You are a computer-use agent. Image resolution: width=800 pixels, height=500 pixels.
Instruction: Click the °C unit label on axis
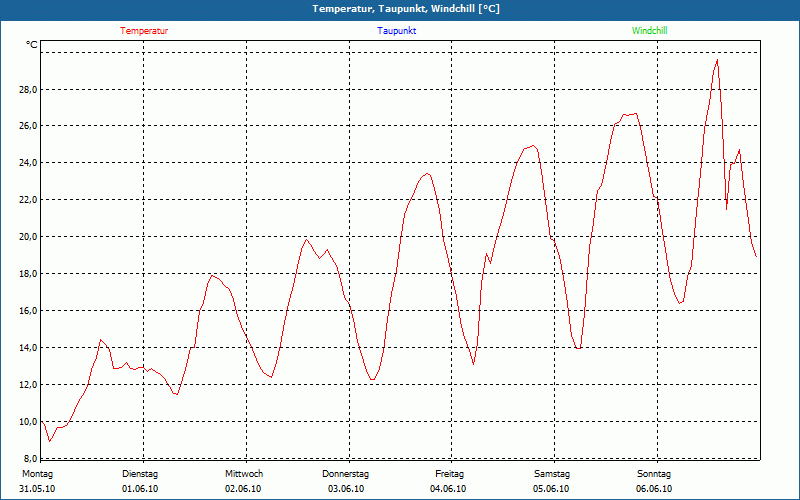coord(32,45)
